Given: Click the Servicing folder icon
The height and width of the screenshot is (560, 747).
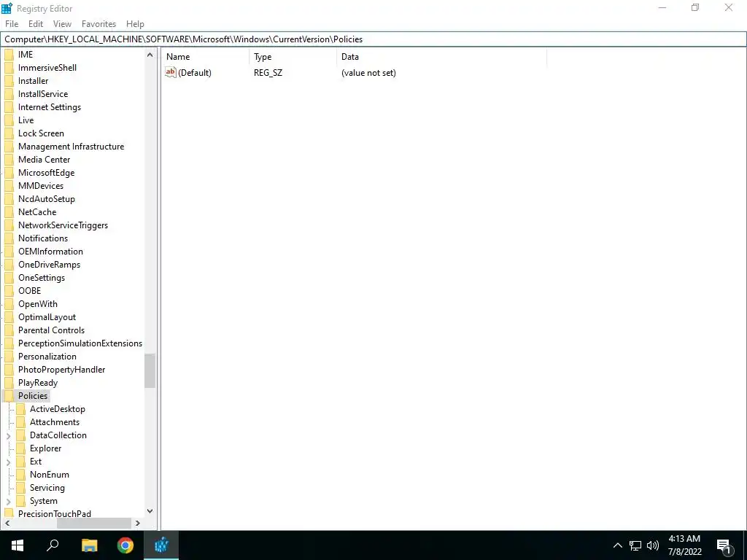Looking at the screenshot, I should coord(20,488).
